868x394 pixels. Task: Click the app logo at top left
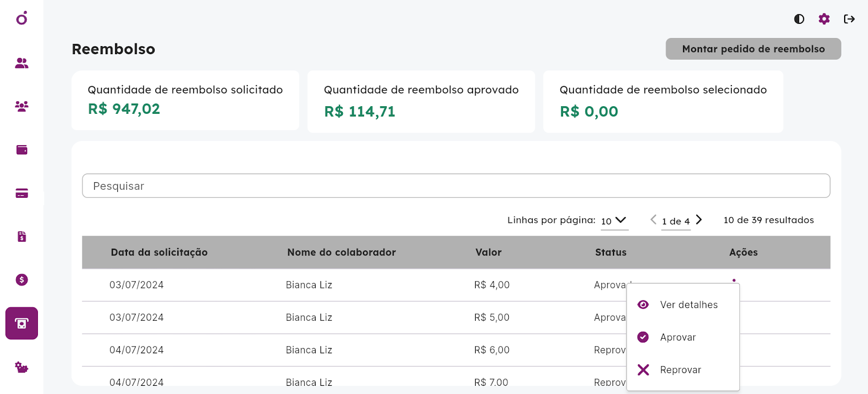pyautogui.click(x=22, y=18)
